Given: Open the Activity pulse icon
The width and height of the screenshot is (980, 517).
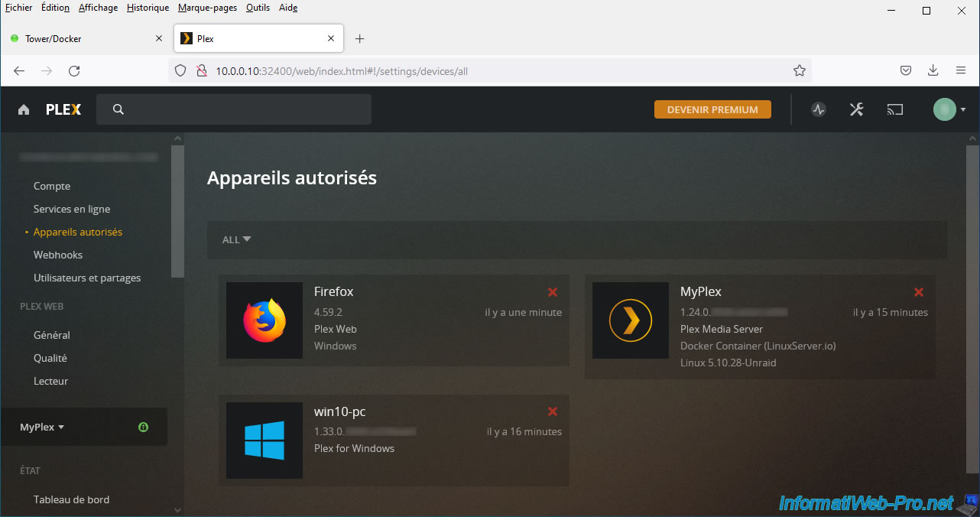Looking at the screenshot, I should (x=819, y=109).
